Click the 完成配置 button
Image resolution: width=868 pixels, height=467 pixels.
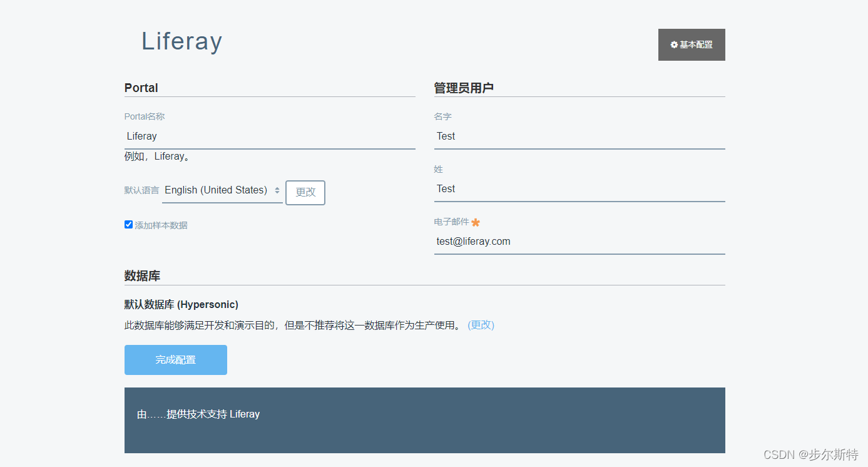pos(176,360)
